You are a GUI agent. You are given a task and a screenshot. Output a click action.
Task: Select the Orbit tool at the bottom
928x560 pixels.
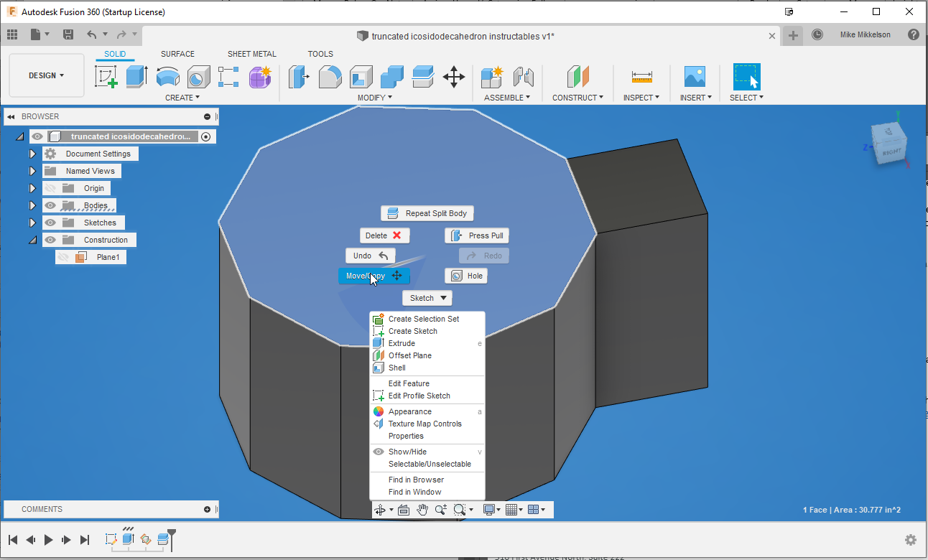click(381, 510)
